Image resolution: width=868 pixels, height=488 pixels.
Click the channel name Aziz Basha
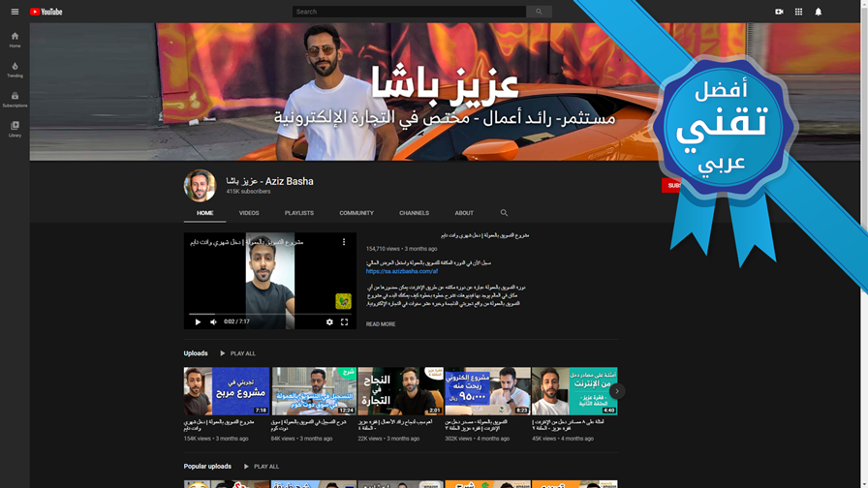coord(269,181)
